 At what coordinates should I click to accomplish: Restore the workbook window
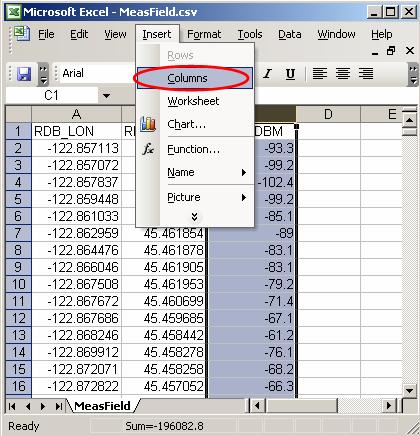click(x=391, y=51)
